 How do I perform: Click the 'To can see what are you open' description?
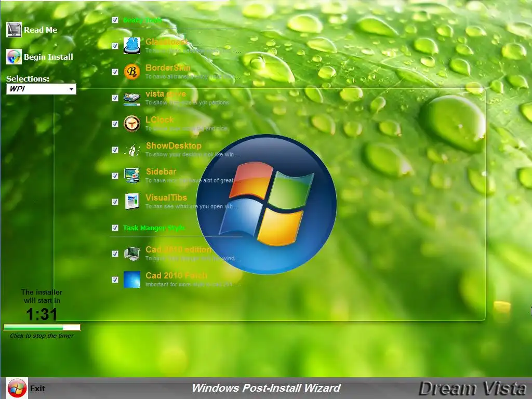coord(192,206)
